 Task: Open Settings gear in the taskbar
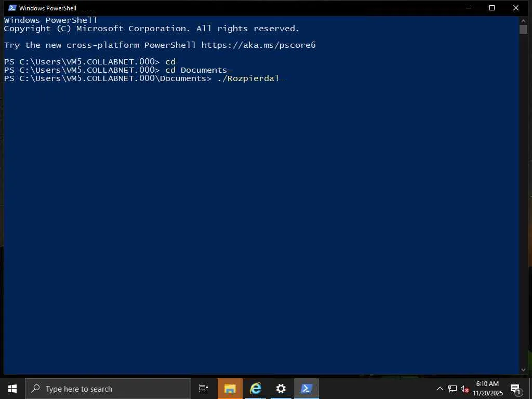tap(281, 389)
